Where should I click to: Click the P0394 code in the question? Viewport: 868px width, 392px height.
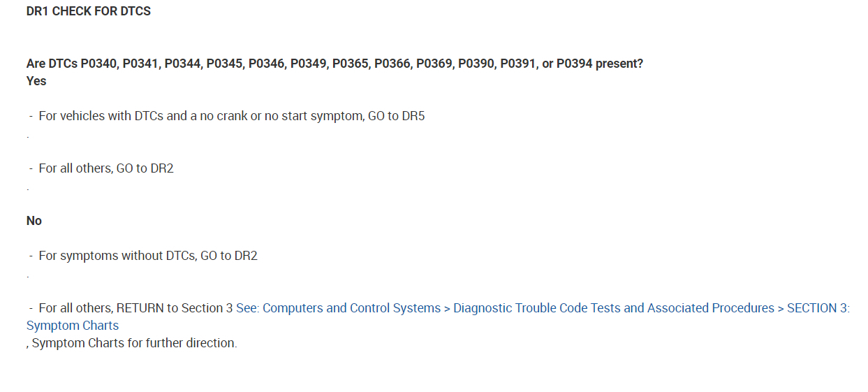(574, 64)
